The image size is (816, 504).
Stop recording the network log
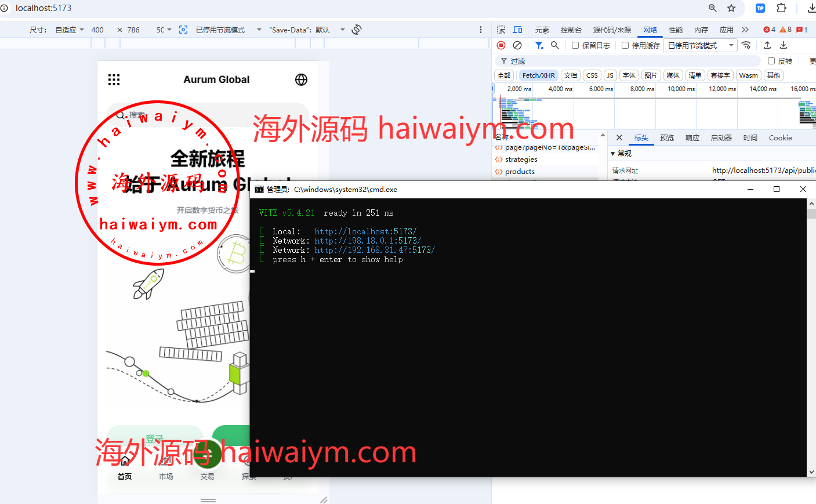(x=501, y=45)
